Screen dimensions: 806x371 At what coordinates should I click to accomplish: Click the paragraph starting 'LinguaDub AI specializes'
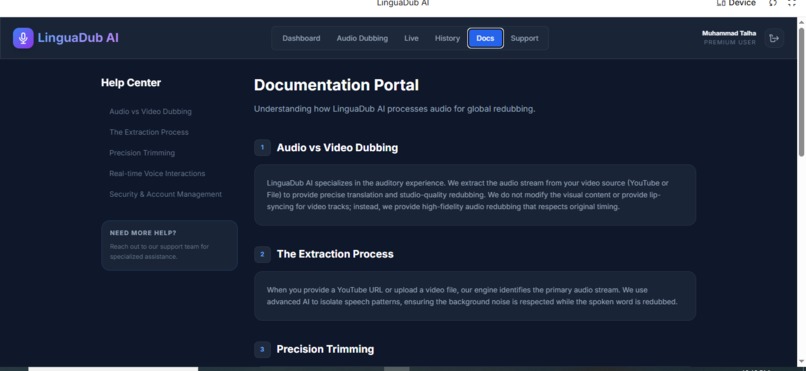[x=467, y=195]
